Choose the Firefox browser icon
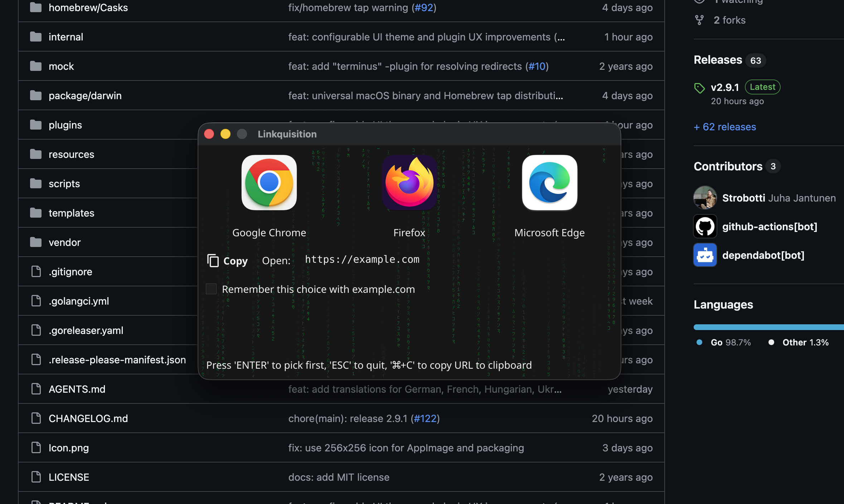 tap(409, 183)
